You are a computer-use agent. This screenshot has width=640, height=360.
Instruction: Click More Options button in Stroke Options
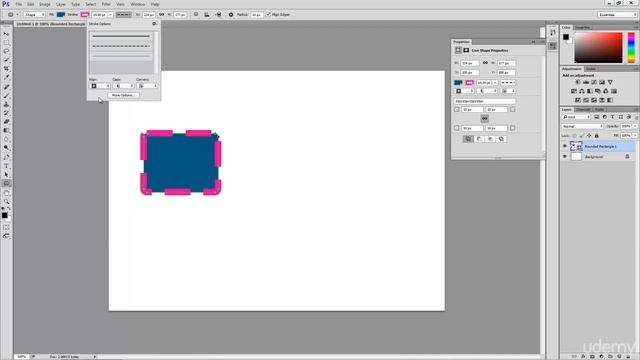point(123,95)
